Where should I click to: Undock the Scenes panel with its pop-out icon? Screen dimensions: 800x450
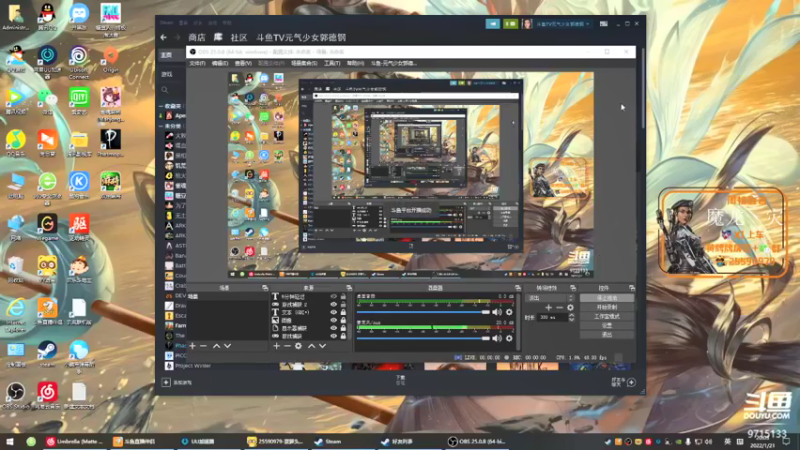265,288
